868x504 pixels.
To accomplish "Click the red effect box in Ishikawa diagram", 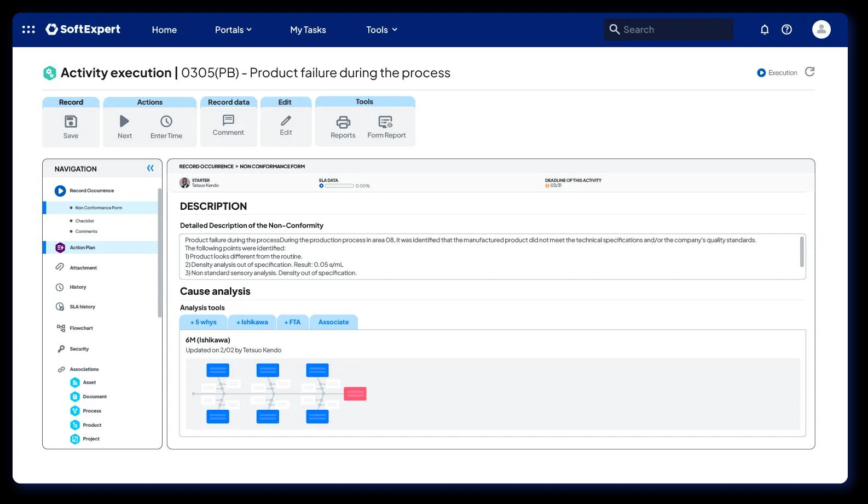I will (355, 394).
